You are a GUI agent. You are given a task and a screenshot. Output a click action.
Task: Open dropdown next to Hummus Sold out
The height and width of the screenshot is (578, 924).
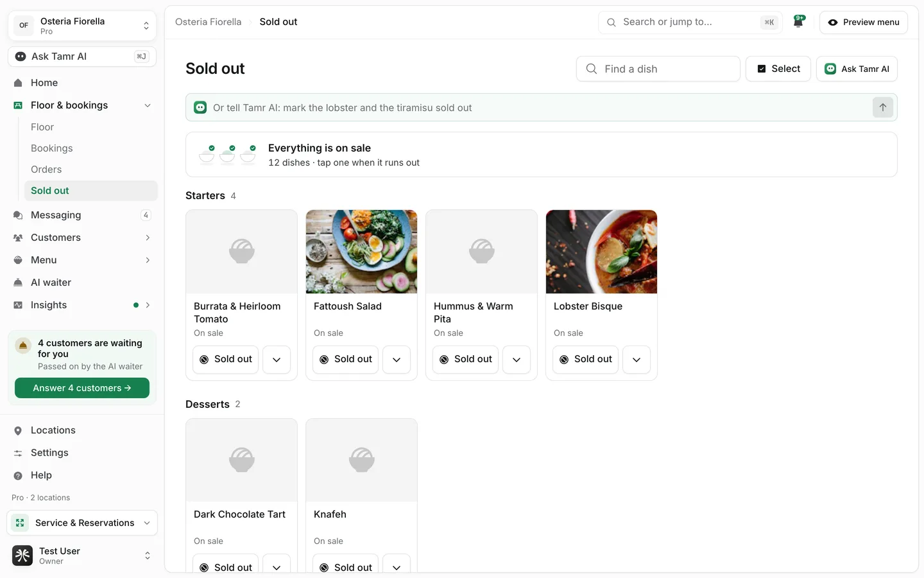point(517,360)
